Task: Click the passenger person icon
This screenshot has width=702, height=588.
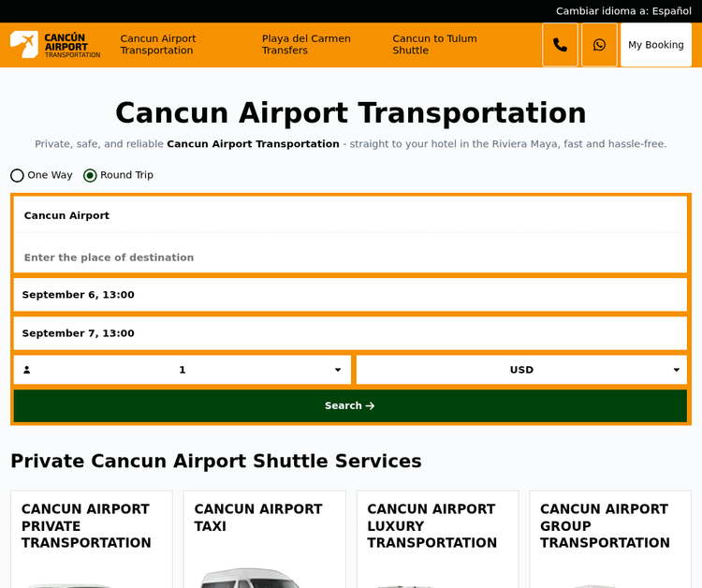Action: pyautogui.click(x=27, y=370)
